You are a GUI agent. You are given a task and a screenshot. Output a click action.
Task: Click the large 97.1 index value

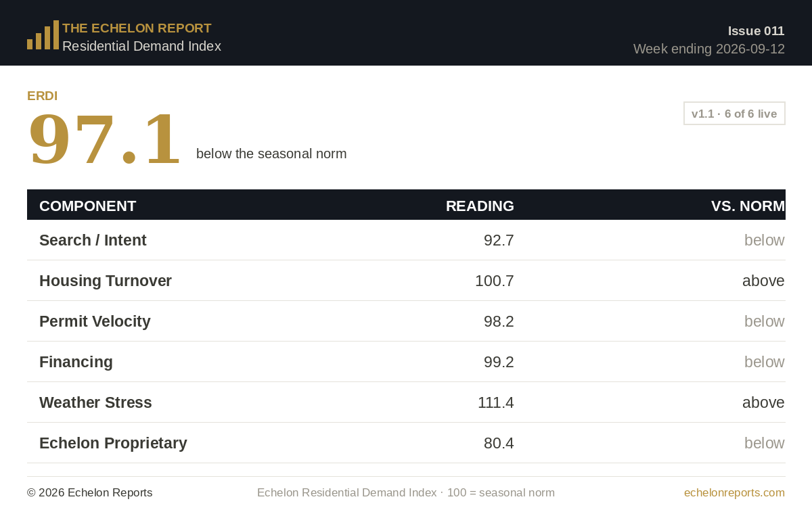point(105,139)
